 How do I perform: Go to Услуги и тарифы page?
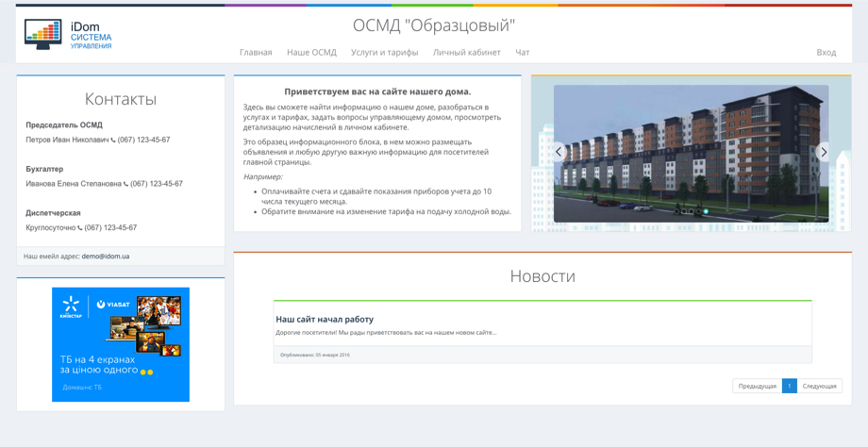click(x=384, y=53)
